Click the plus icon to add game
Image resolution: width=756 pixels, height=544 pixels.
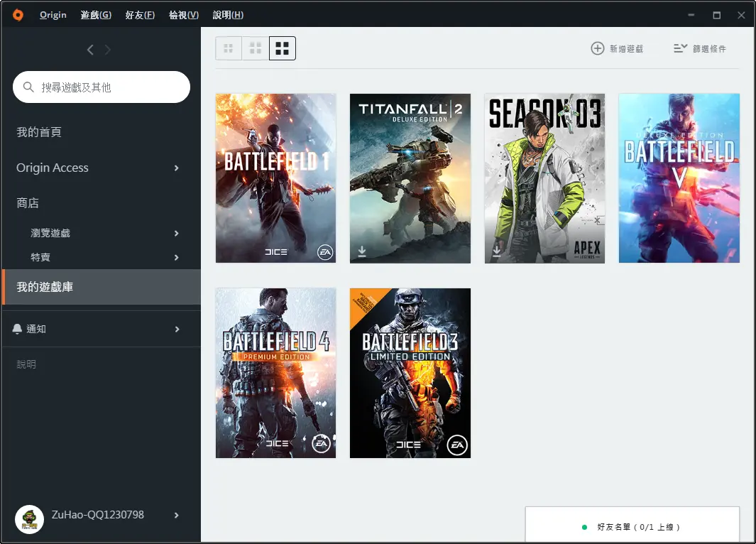tap(598, 48)
